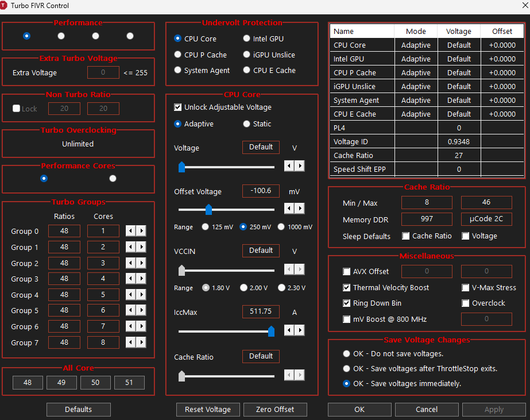The image size is (530, 420).
Task: Click Speed Shift EPP row
Action: [x=427, y=169]
